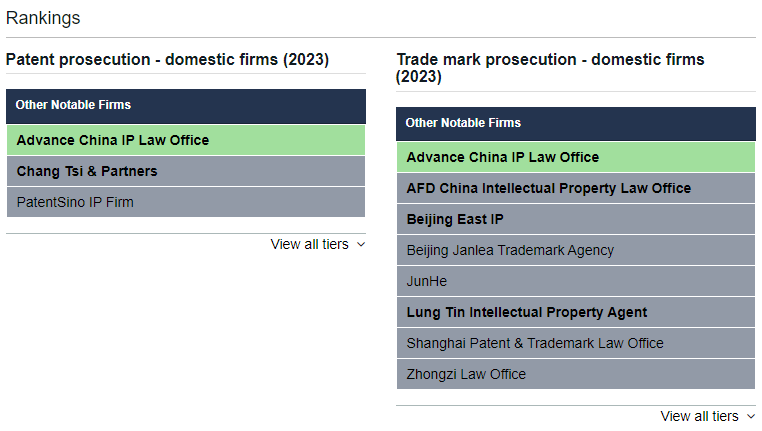Open AFD China Intellectual Property Law Office

pyautogui.click(x=548, y=188)
